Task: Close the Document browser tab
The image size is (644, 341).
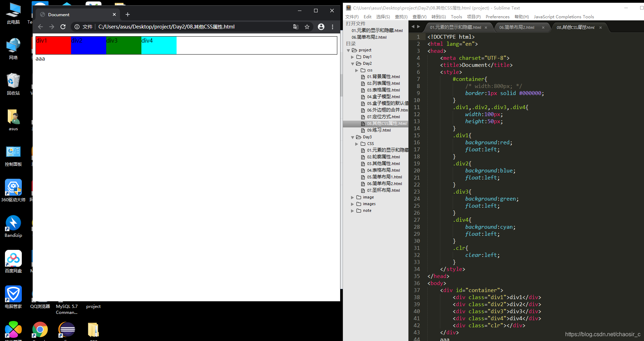Action: 114,14
